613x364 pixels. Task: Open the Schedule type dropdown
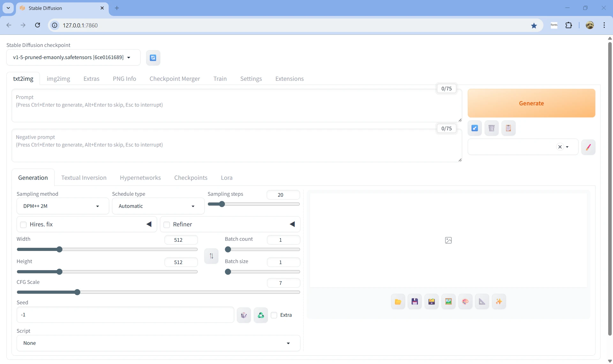click(x=158, y=206)
